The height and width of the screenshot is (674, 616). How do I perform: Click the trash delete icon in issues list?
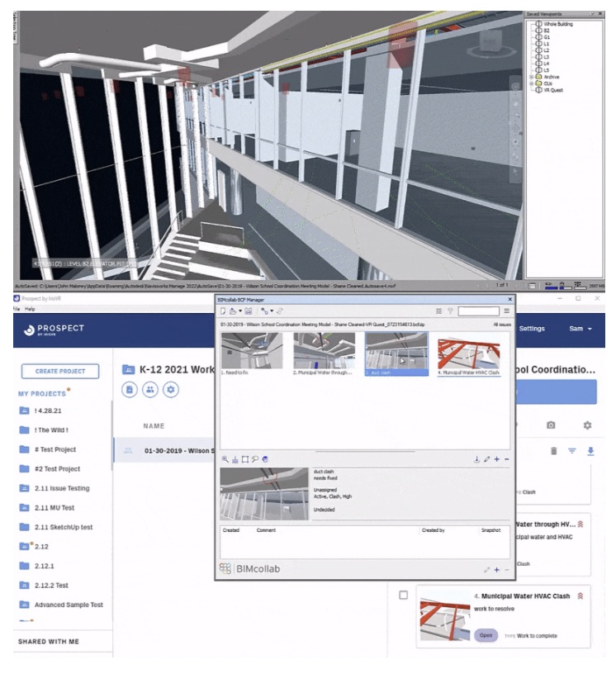(x=554, y=451)
